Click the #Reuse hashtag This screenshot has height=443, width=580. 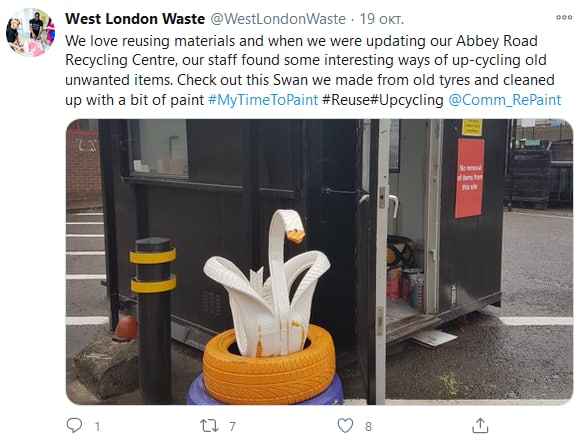tap(346, 100)
